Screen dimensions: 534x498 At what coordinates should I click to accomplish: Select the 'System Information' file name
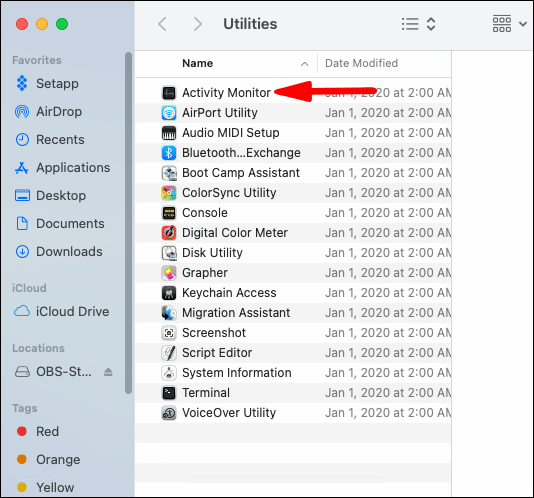[237, 373]
